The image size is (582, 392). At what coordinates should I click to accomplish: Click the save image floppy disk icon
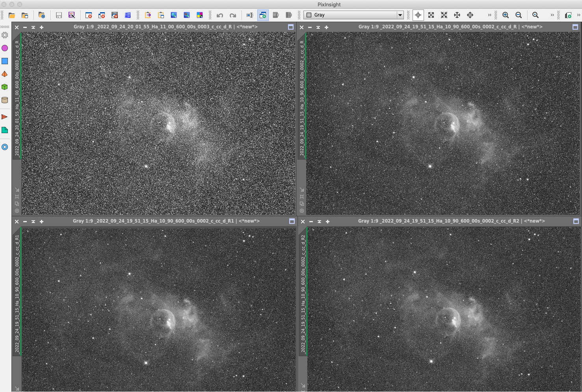coord(59,15)
